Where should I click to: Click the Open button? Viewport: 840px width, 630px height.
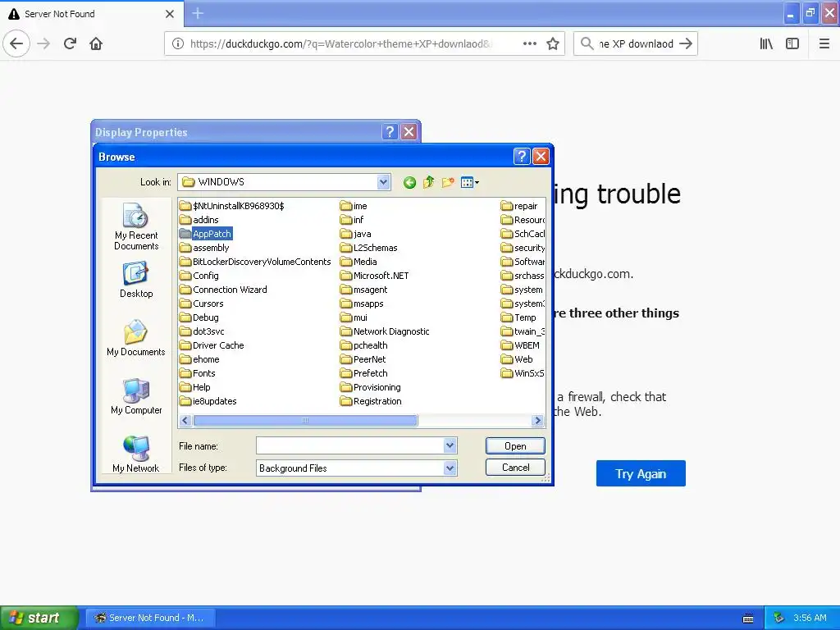(x=515, y=445)
